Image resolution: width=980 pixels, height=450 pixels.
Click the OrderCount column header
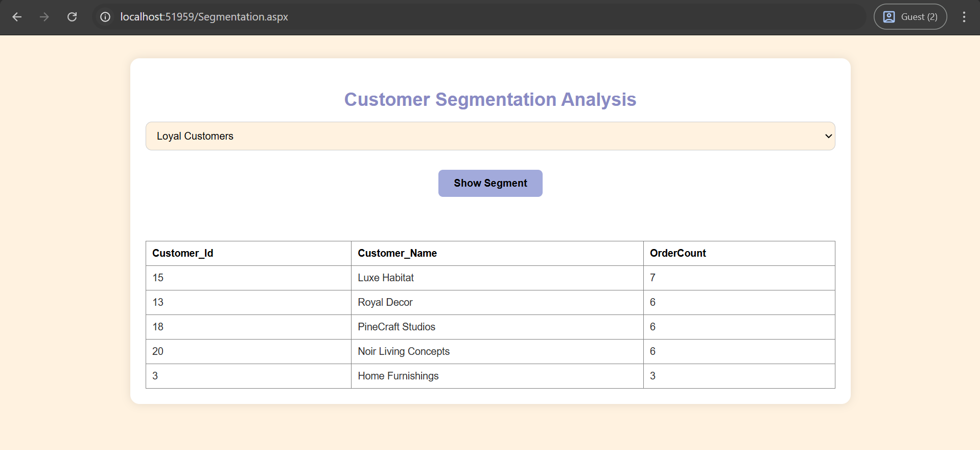pyautogui.click(x=739, y=253)
